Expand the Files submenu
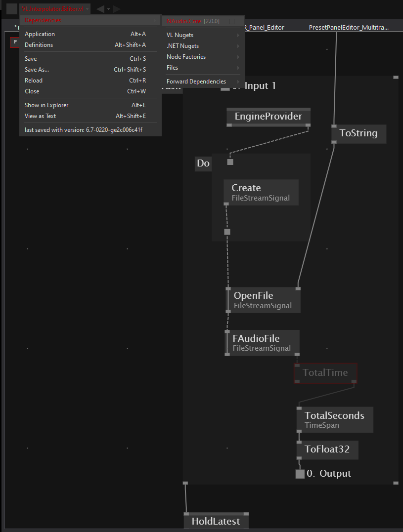 click(x=203, y=68)
